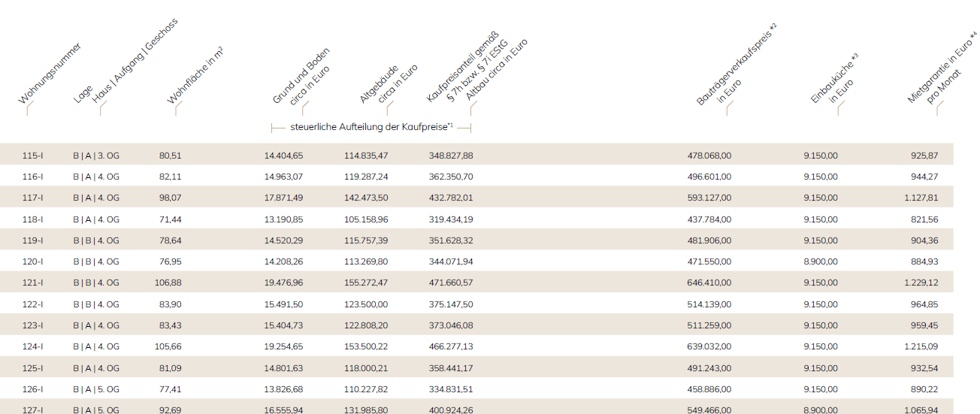Click the Wohnfläche in m² column header
Viewport: 980px width, 414px height.
(195, 76)
